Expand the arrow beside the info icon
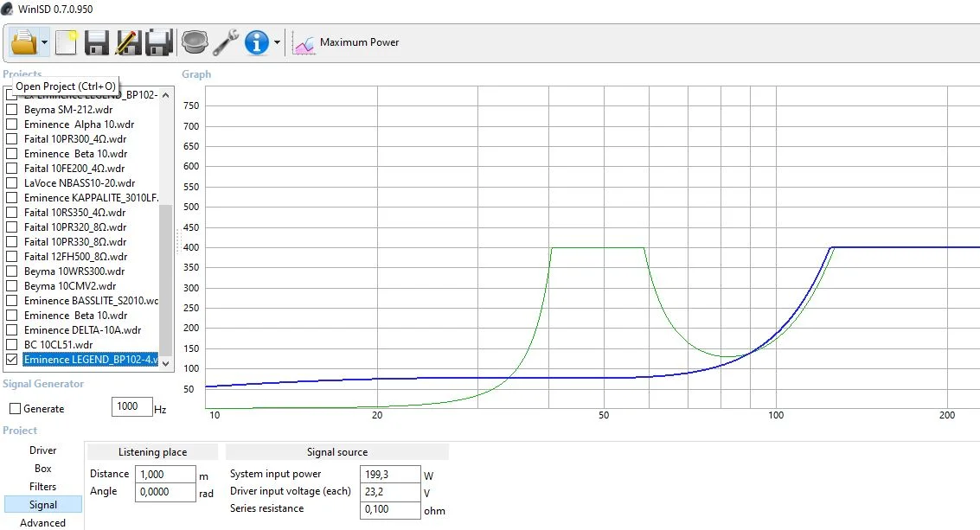Viewport: 980px width, 530px height. click(x=277, y=42)
